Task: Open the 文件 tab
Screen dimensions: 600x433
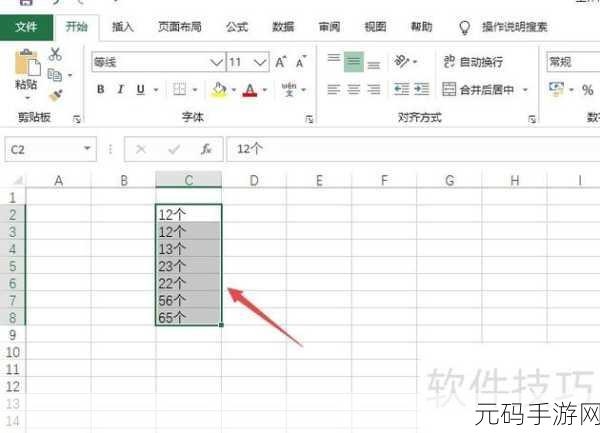Action: click(26, 27)
